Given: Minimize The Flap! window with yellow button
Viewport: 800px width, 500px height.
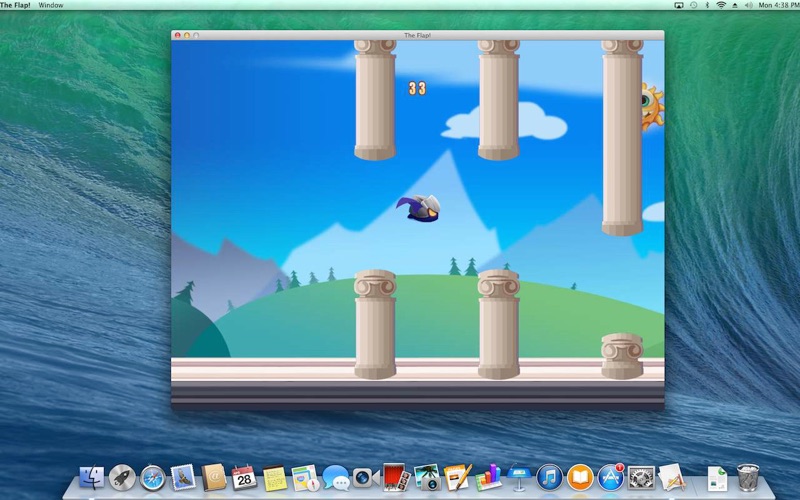Looking at the screenshot, I should coord(187,35).
